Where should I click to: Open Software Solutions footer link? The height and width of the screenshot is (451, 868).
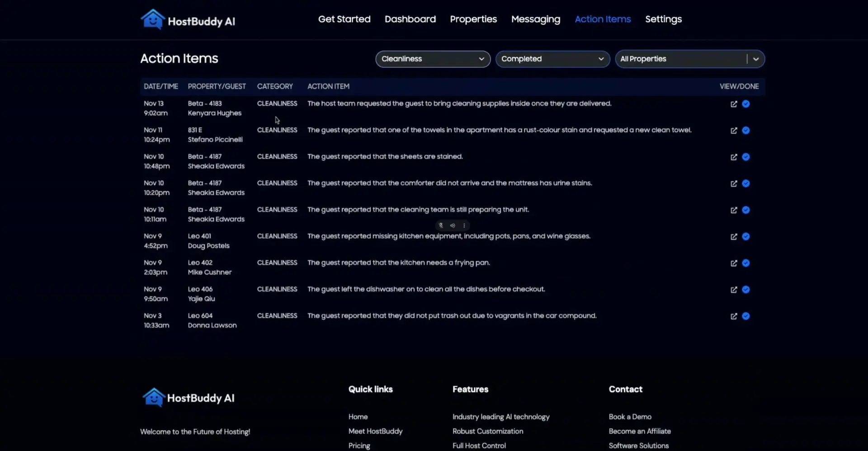(638, 446)
